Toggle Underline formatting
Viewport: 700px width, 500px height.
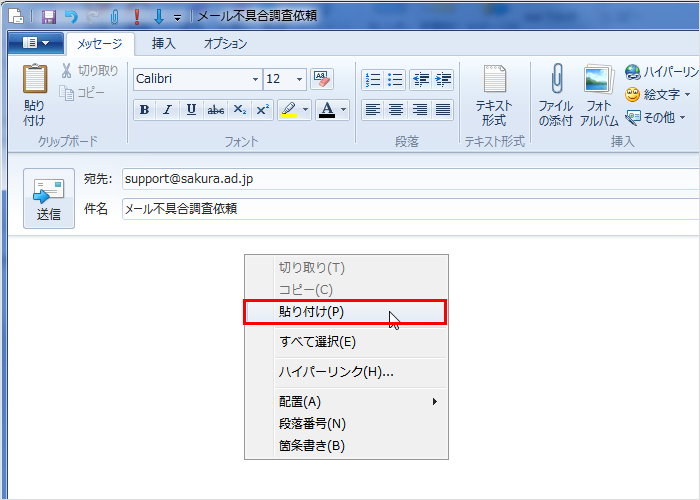[190, 110]
